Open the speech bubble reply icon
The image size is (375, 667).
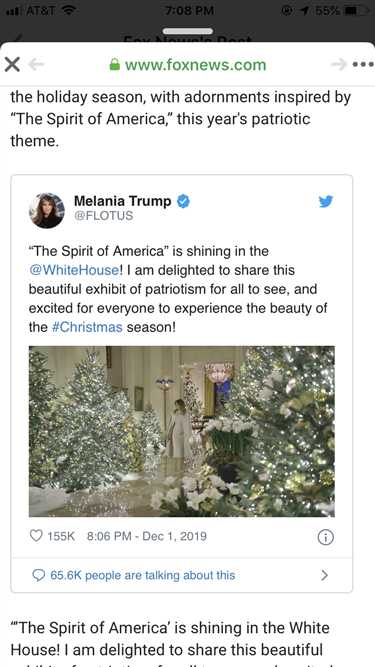(x=39, y=576)
